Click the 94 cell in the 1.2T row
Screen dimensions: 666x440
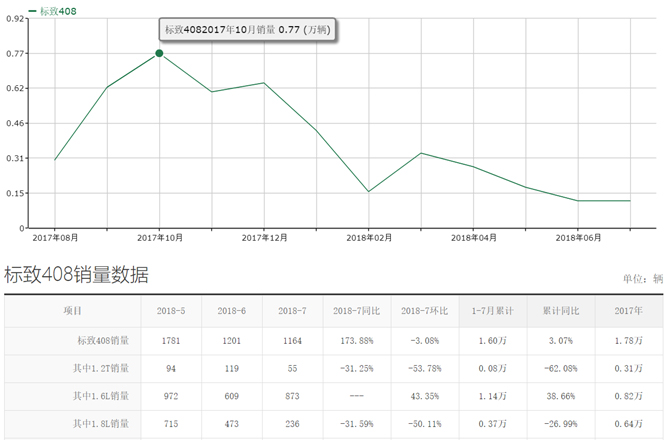[171, 369]
